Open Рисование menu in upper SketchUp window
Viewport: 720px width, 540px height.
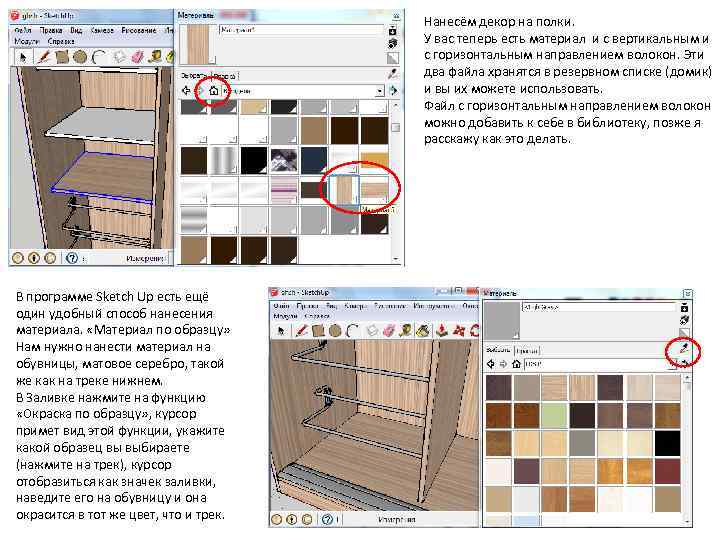(x=139, y=30)
